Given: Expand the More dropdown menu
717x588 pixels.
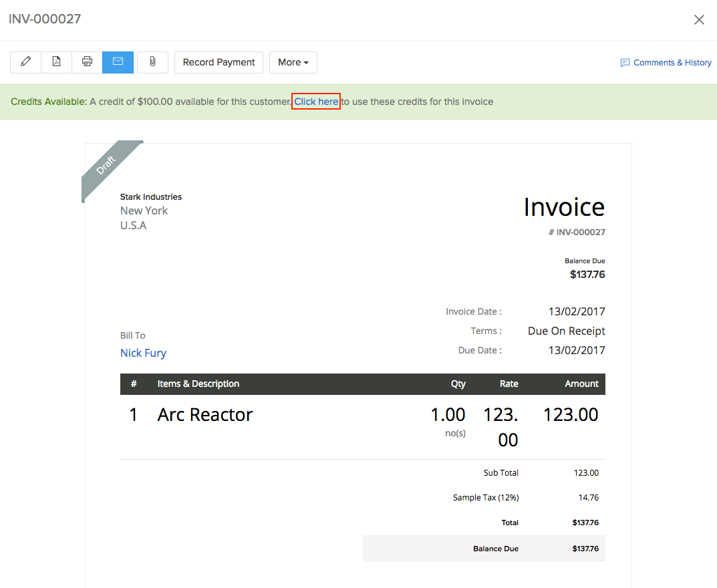Looking at the screenshot, I should (x=293, y=62).
